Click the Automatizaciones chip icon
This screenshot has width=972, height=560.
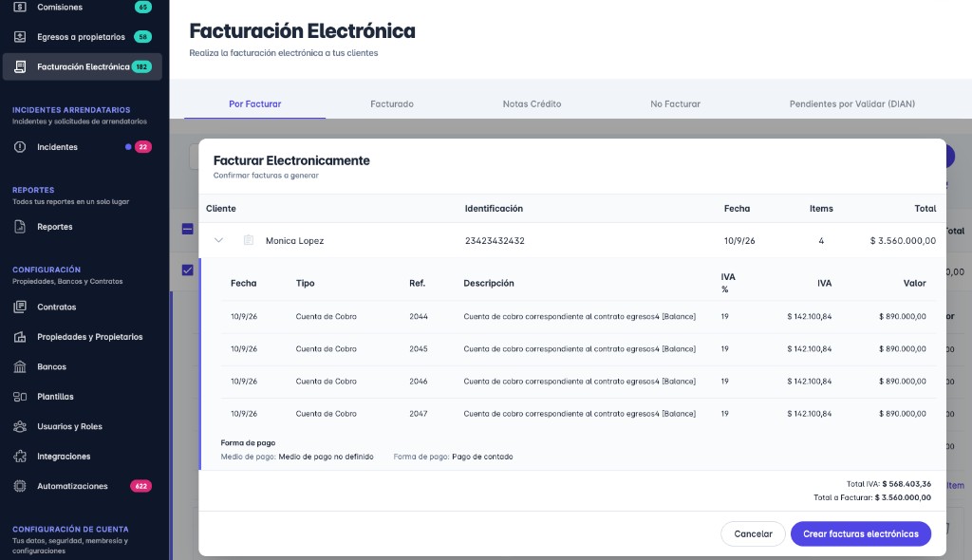click(x=20, y=486)
